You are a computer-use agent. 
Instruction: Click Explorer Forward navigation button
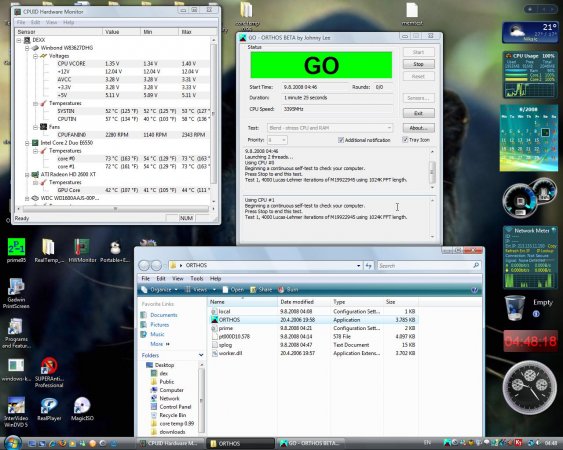tap(156, 265)
